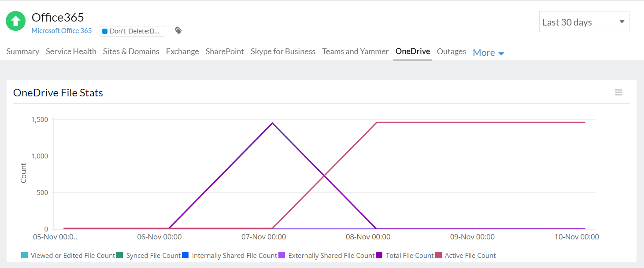Image resolution: width=644 pixels, height=268 pixels.
Task: Expand the Last 30 days dropdown
Action: click(584, 22)
